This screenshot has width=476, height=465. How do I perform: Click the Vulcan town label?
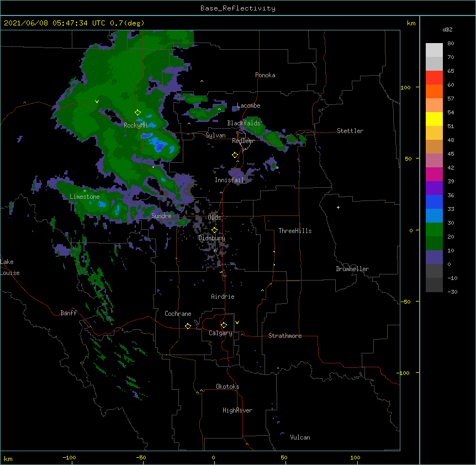pyautogui.click(x=300, y=437)
